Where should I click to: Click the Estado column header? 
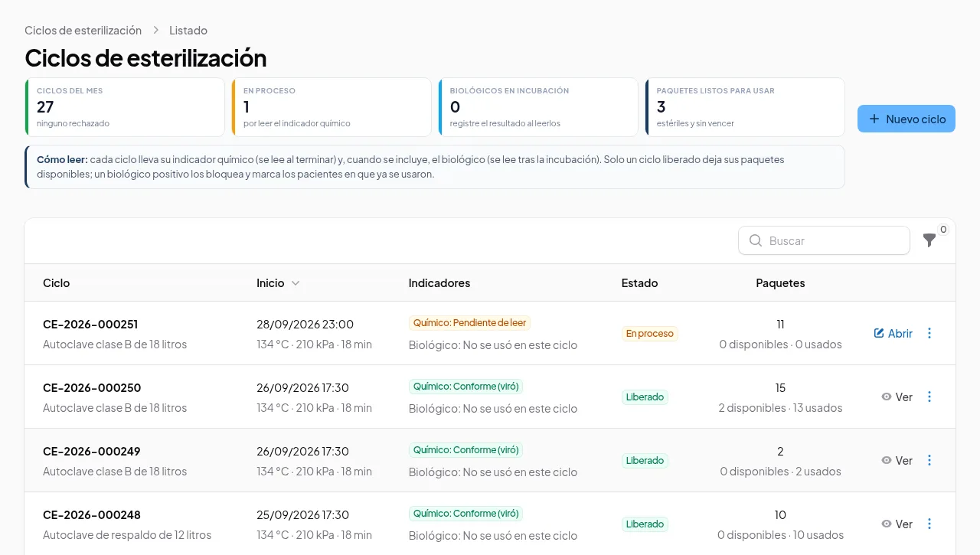tap(639, 283)
